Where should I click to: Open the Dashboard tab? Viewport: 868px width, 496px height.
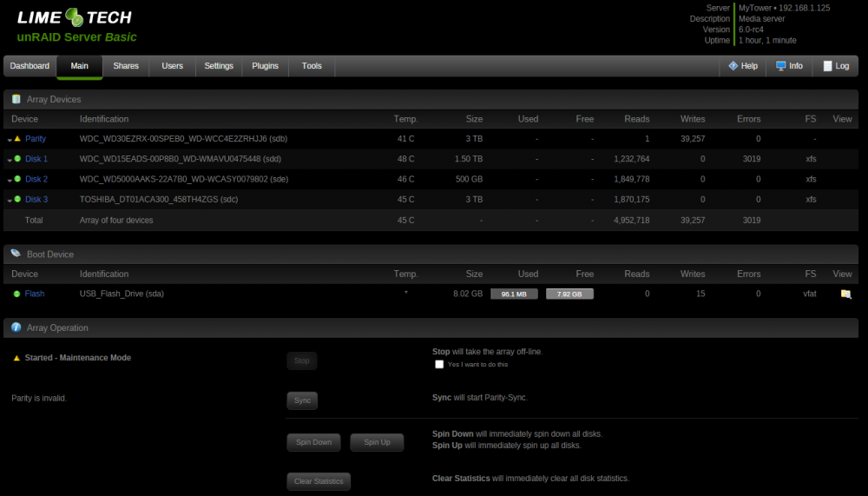(30, 66)
